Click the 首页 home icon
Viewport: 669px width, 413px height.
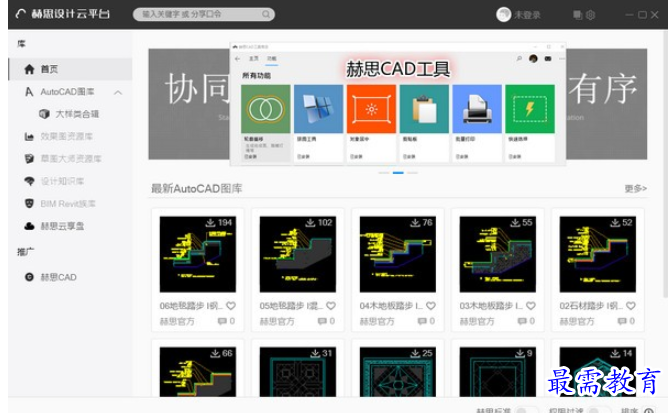(29, 69)
